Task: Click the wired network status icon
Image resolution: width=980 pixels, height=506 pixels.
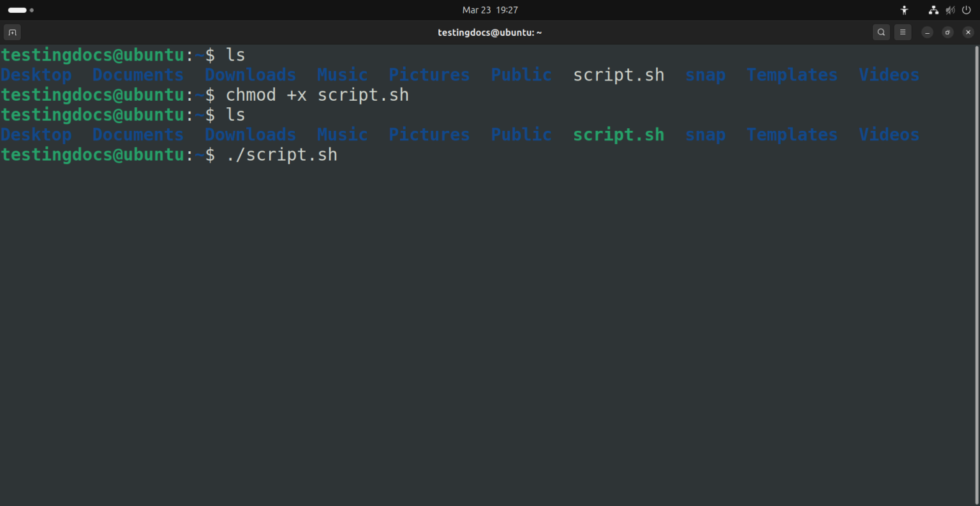Action: [933, 10]
